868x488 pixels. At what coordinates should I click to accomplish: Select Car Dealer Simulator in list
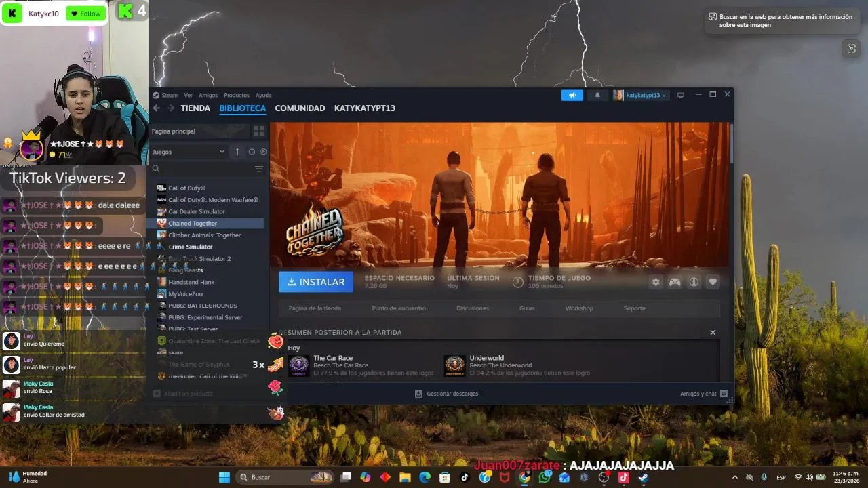point(197,211)
